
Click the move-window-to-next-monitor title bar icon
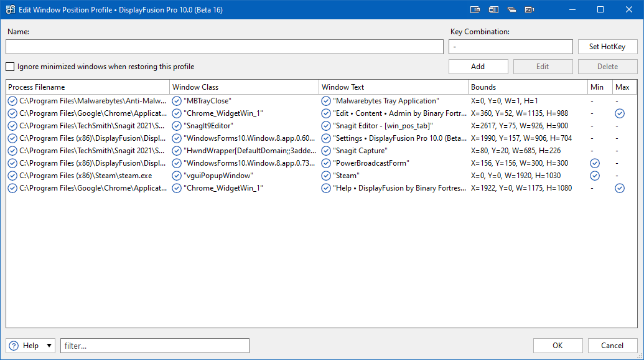coord(475,9)
